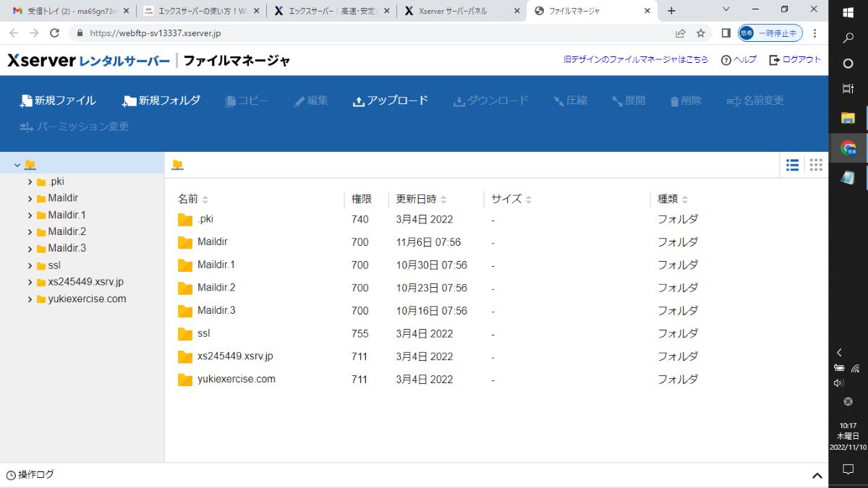Viewport: 868px width, 488px height.
Task: Switch to the エックスサーバーの使い方 tab
Action: 201,11
